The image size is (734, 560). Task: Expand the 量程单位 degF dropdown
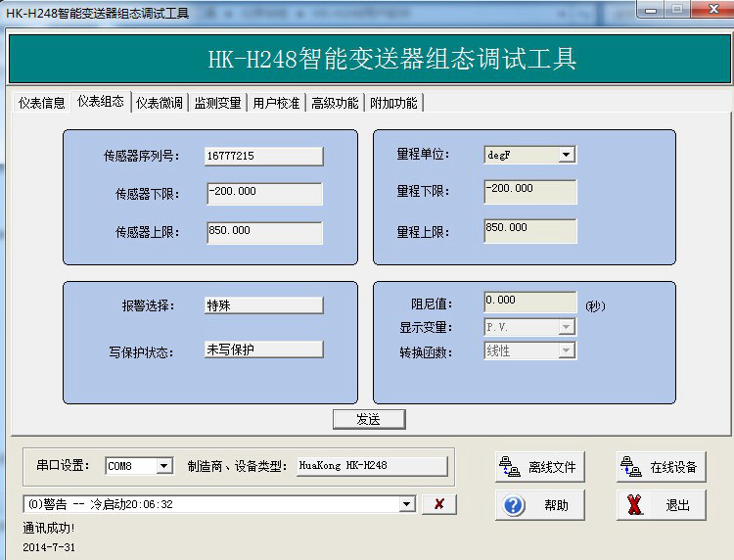[x=566, y=155]
